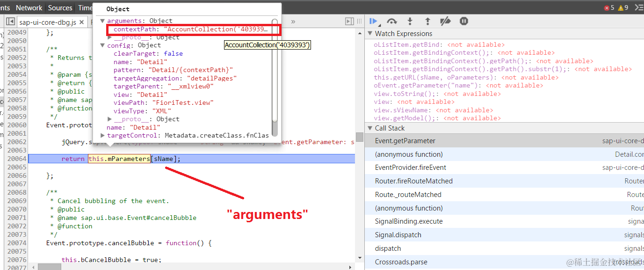Select oEvent.getParameter("name") watch expression

(458, 86)
